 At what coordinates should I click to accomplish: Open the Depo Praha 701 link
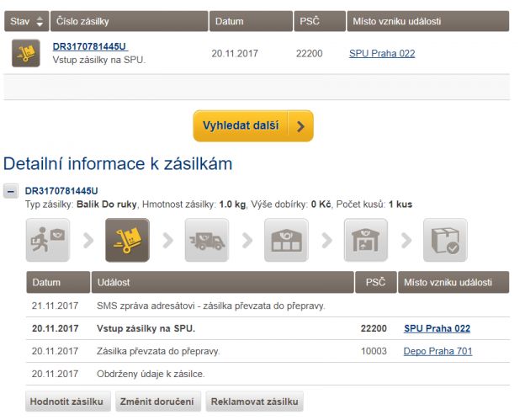437,351
